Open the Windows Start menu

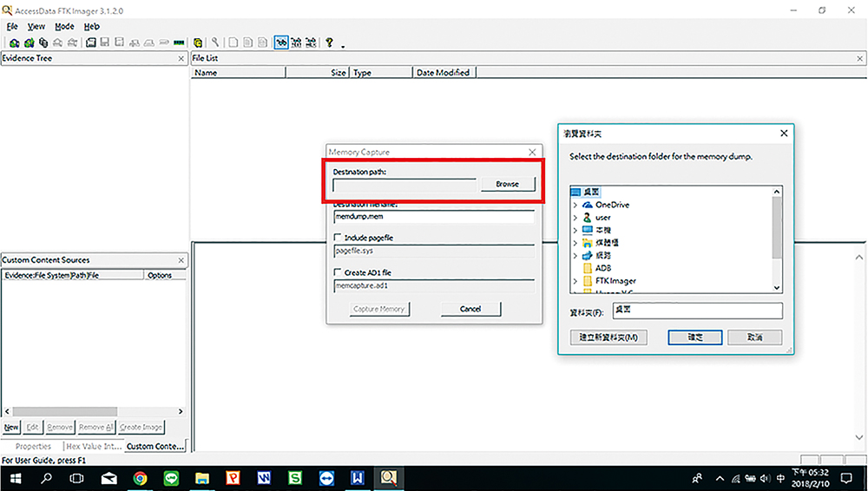tap(16, 478)
